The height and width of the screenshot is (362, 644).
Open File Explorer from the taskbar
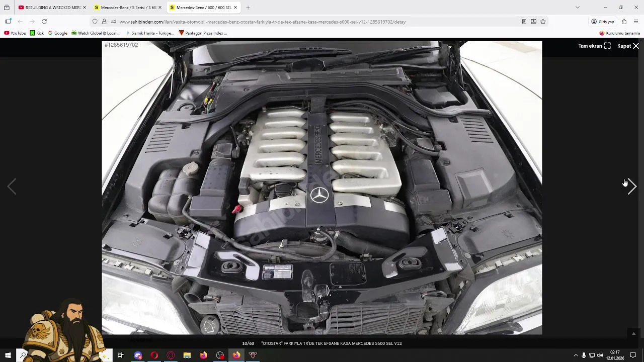[x=187, y=355]
